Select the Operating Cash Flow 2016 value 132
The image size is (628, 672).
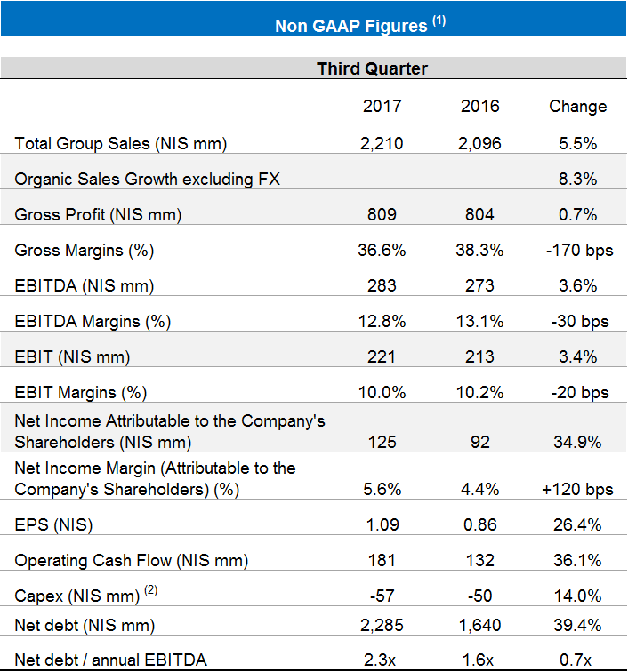pyautogui.click(x=479, y=560)
